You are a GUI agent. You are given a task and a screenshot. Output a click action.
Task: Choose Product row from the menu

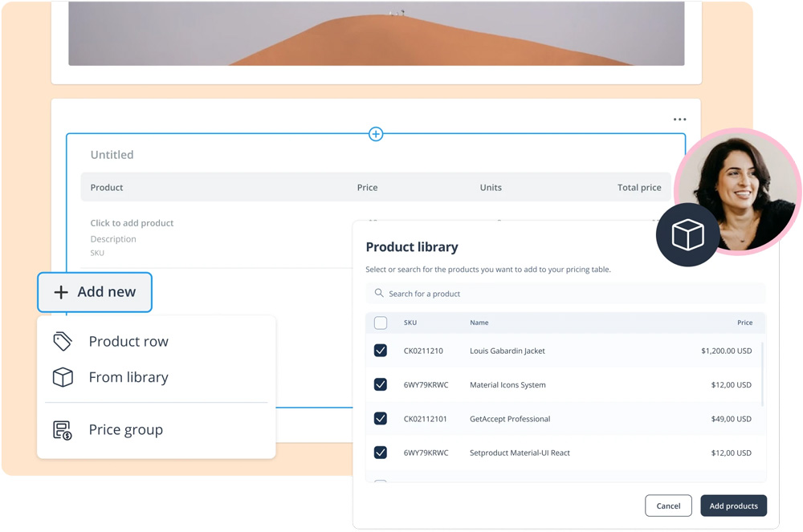[x=128, y=341]
